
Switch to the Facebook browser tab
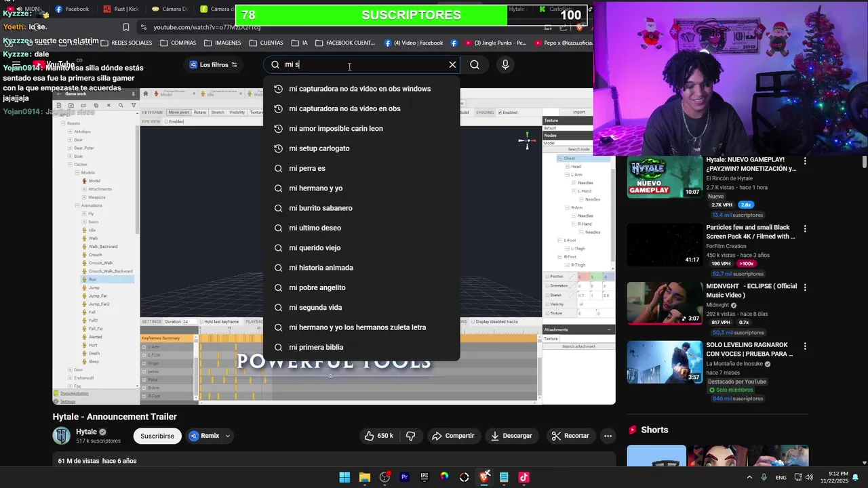click(72, 9)
